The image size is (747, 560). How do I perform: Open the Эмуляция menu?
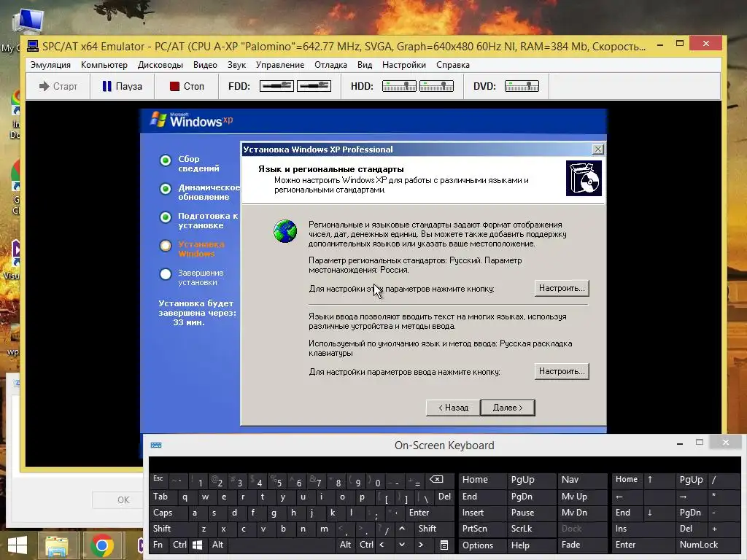pos(50,65)
